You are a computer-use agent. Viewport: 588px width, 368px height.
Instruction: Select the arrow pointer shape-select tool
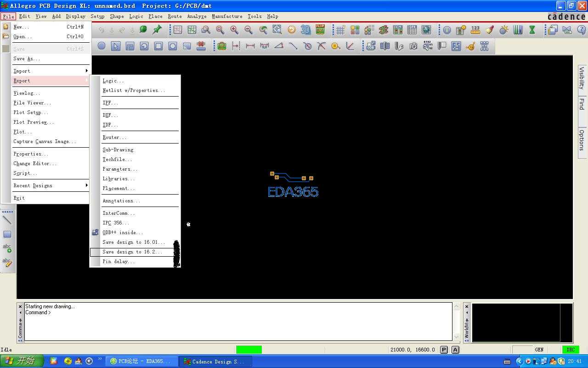point(115,46)
